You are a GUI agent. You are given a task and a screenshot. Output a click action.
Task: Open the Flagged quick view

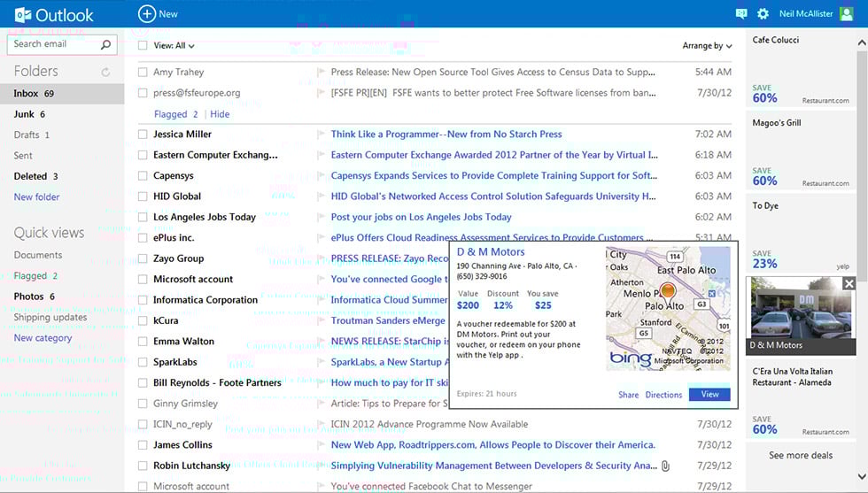point(35,275)
